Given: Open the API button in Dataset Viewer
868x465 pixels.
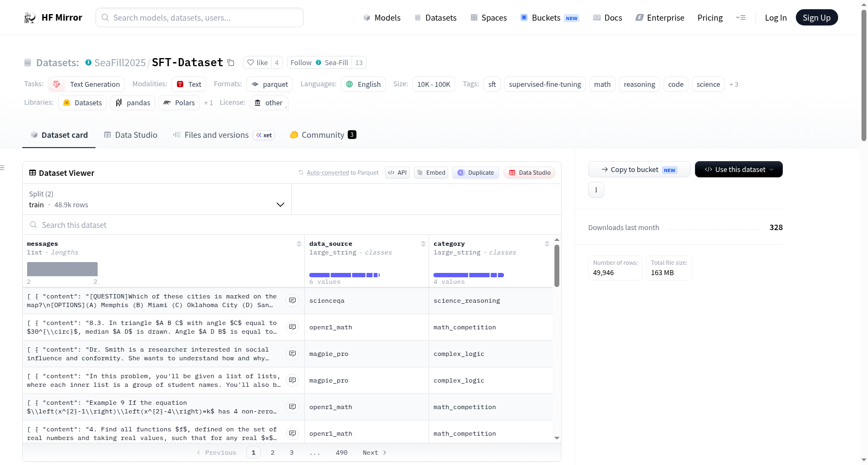Looking at the screenshot, I should click(397, 173).
